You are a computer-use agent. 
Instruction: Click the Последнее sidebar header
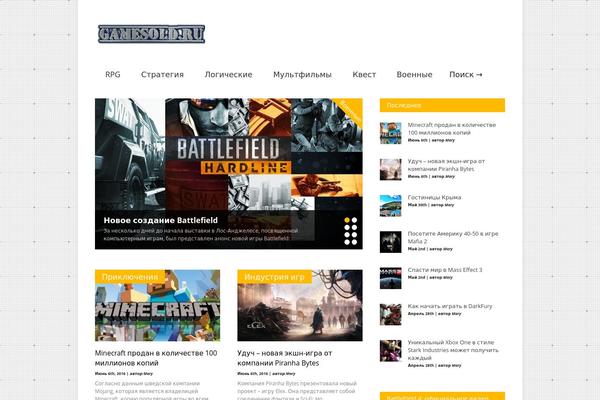click(442, 105)
